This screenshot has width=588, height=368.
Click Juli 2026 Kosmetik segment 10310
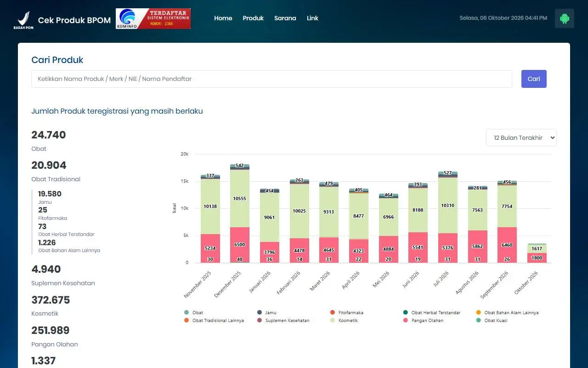tap(448, 205)
